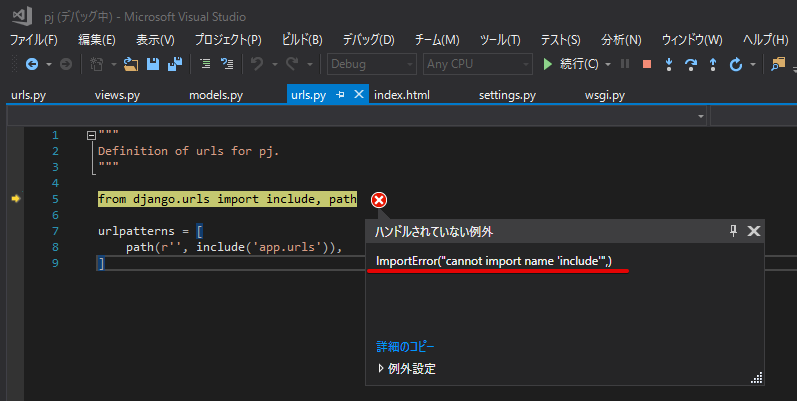Open the navigate backward history dropdown
The image size is (797, 401).
click(49, 65)
